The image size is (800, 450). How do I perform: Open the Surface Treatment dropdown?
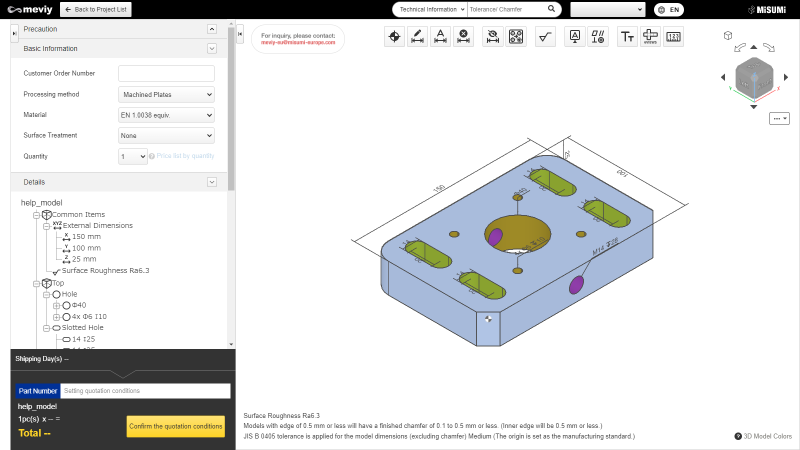point(166,136)
